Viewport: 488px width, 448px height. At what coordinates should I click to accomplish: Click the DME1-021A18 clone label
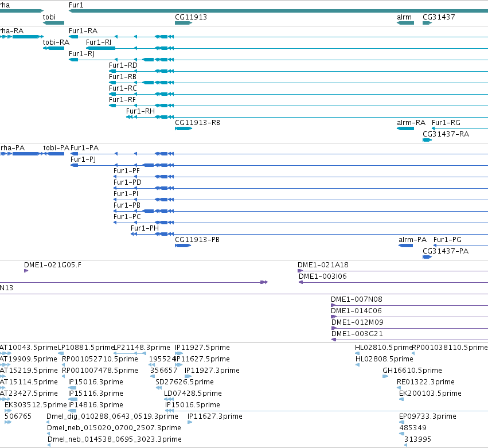coord(323,265)
